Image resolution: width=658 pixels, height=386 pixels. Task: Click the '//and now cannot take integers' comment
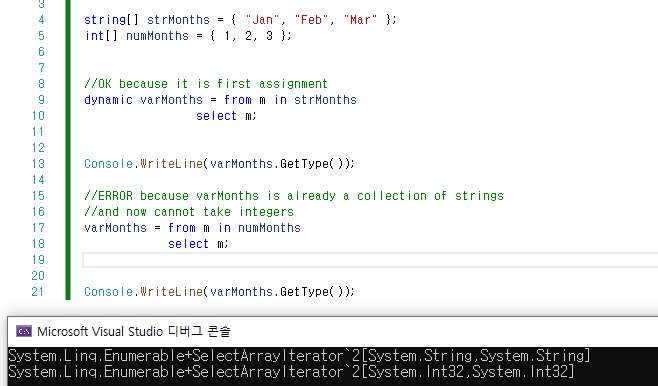[189, 212]
